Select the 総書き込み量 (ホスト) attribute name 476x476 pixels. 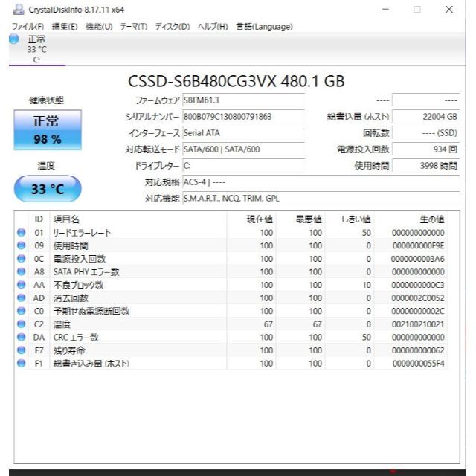[91, 364]
